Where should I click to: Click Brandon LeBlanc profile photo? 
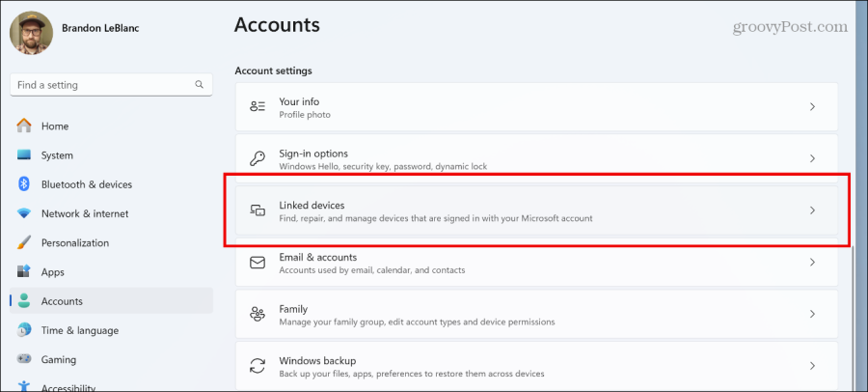click(32, 33)
